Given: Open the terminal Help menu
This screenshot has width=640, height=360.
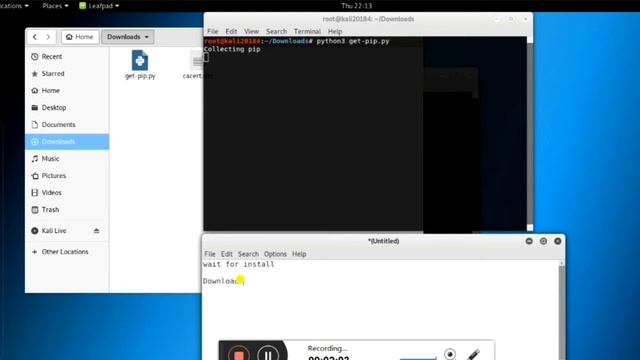Looking at the screenshot, I should point(335,31).
